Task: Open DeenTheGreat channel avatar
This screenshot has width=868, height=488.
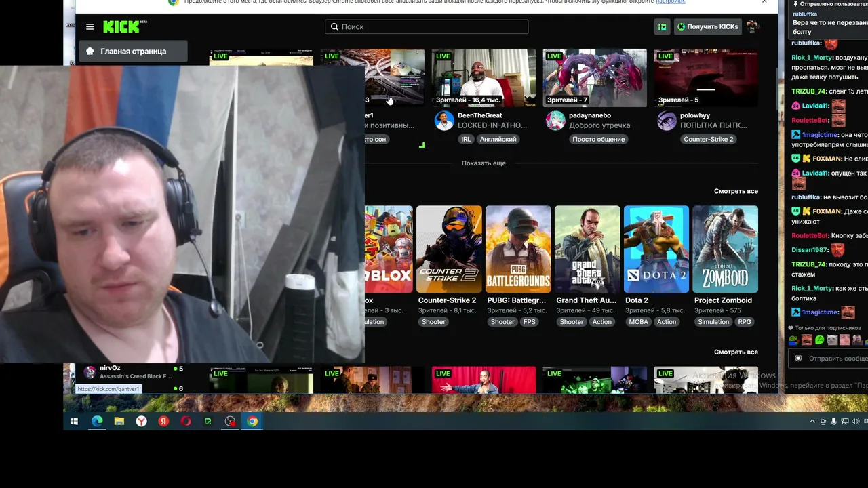Action: [x=444, y=121]
